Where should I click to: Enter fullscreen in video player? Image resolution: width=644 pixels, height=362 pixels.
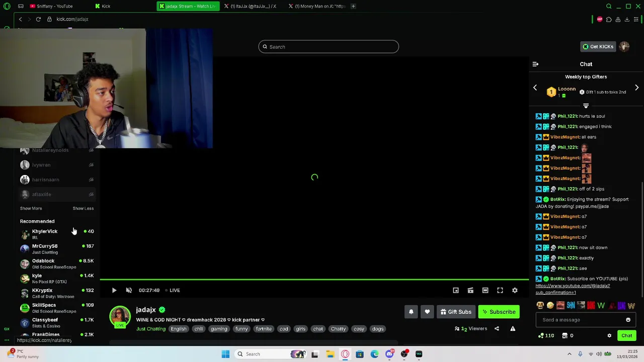[500, 290]
